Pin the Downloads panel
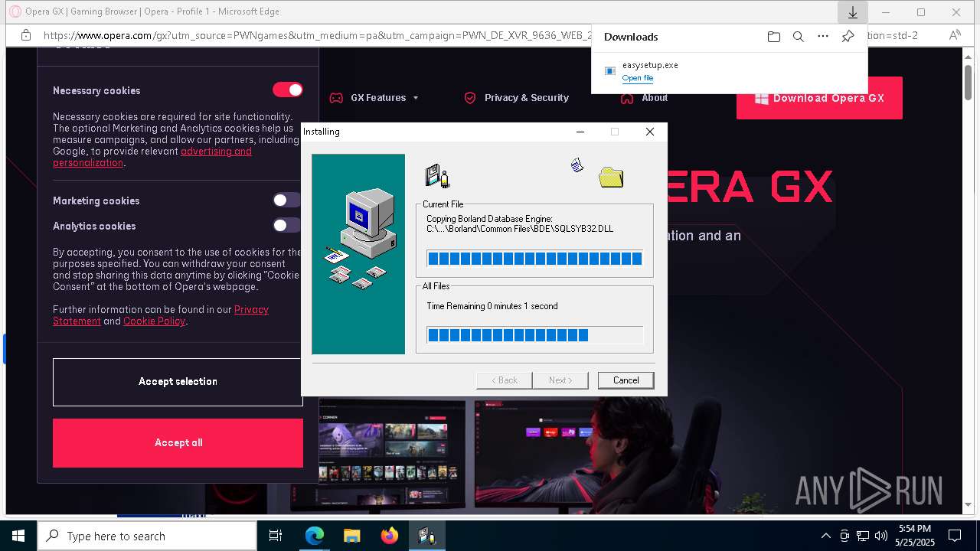Viewport: 980px width, 551px height. coord(848,37)
